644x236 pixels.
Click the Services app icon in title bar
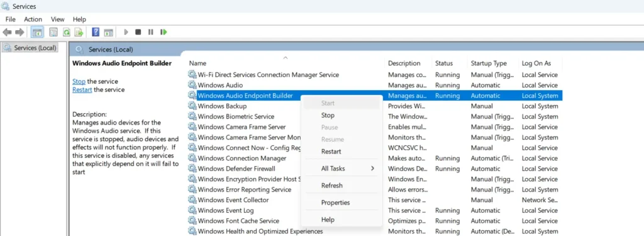[5, 6]
